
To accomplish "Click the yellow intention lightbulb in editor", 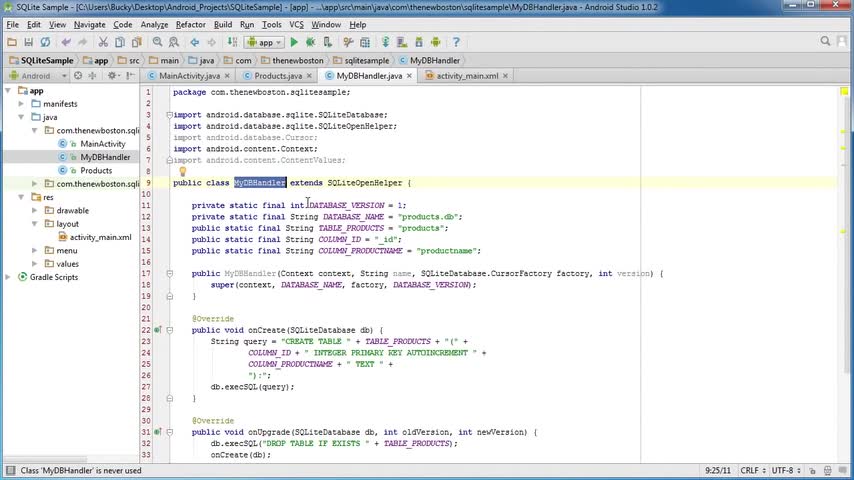I will 182,172.
